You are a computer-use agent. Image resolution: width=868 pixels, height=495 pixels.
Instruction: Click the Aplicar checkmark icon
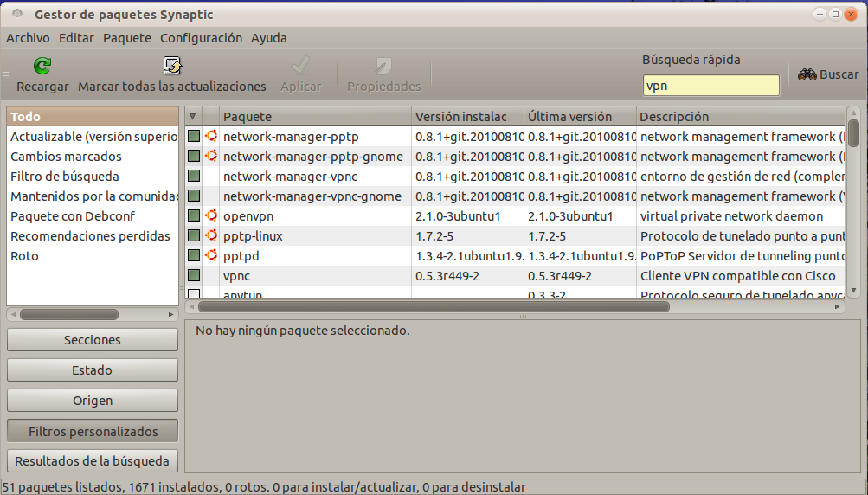click(300, 66)
